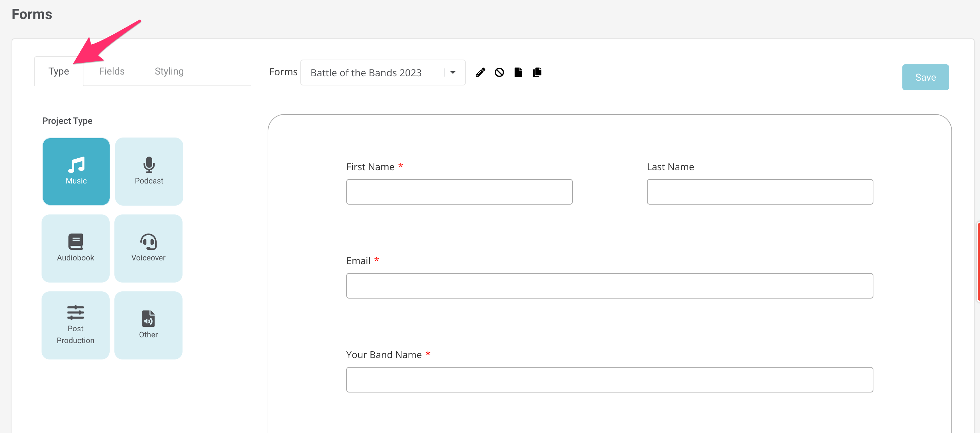Click into the First Name input field
The height and width of the screenshot is (433, 980).
tap(459, 192)
